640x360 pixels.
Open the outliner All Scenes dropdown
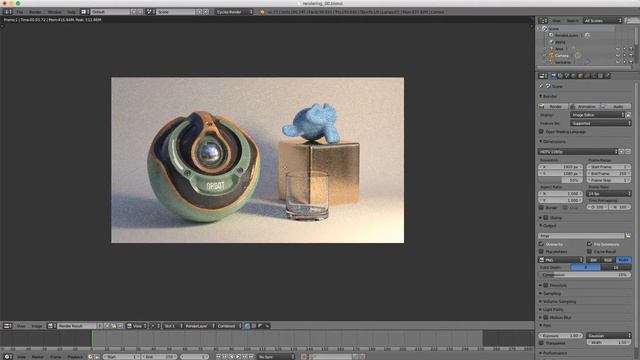tap(603, 20)
